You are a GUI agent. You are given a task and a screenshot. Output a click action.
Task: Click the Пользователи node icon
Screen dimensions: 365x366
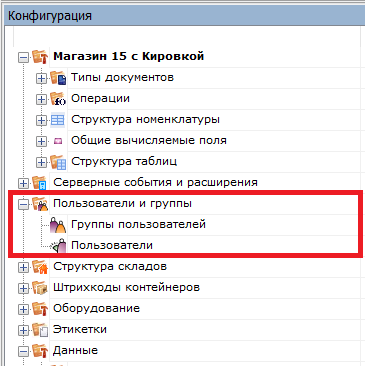pos(58,246)
